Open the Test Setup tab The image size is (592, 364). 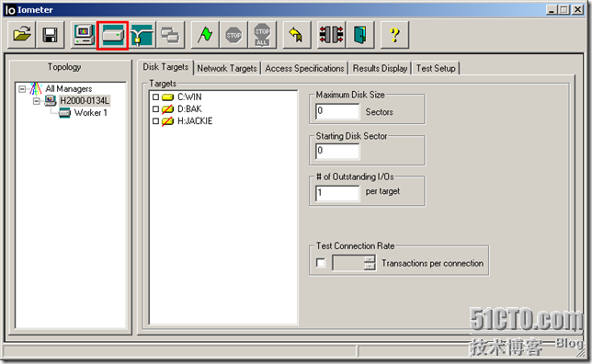tap(436, 68)
